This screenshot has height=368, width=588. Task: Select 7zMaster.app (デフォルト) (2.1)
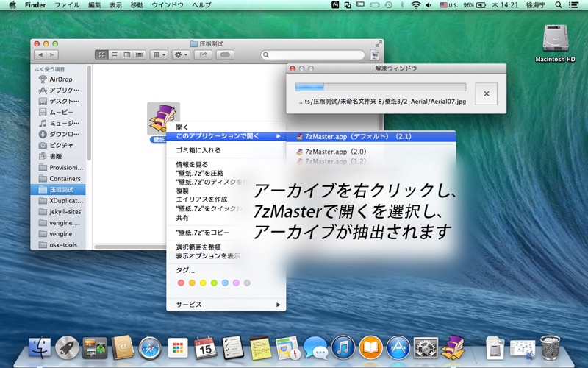371,136
